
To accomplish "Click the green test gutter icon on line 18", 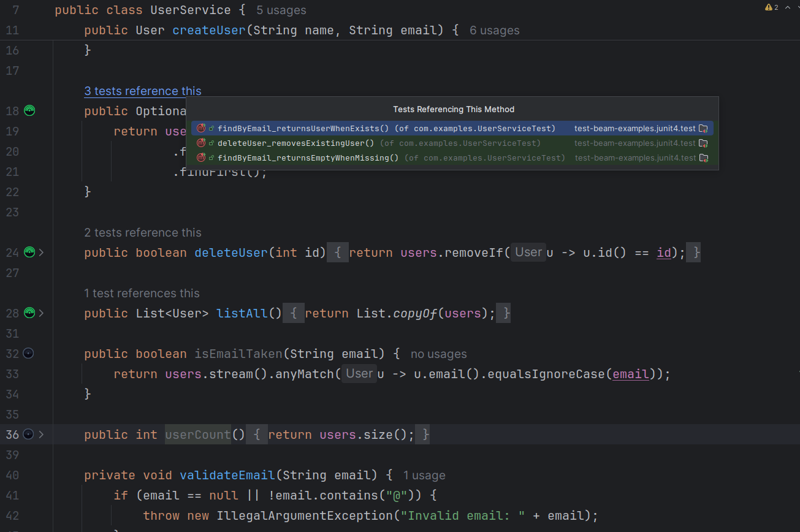I will pyautogui.click(x=29, y=111).
